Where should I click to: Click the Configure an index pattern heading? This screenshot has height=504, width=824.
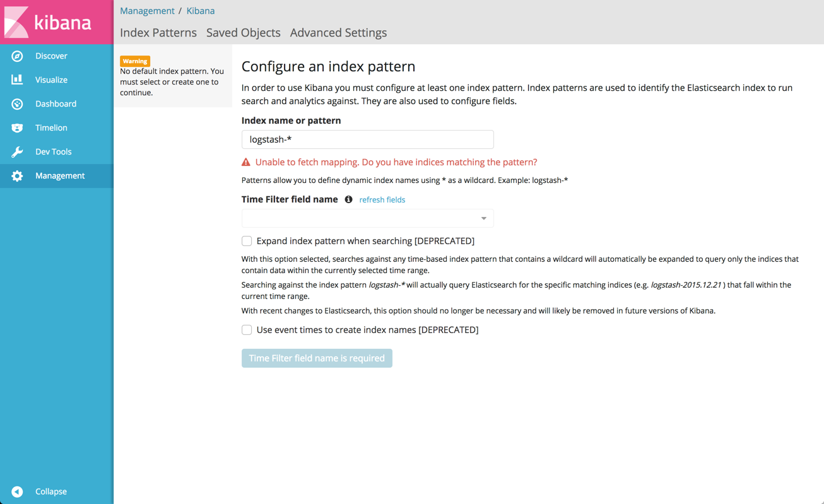pyautogui.click(x=328, y=66)
